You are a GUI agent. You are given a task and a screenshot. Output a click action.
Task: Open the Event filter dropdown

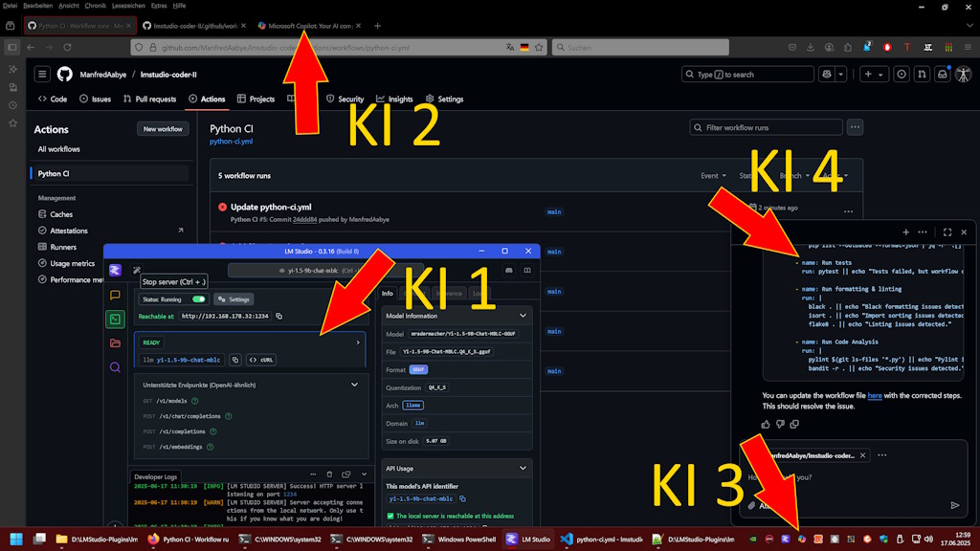[709, 176]
